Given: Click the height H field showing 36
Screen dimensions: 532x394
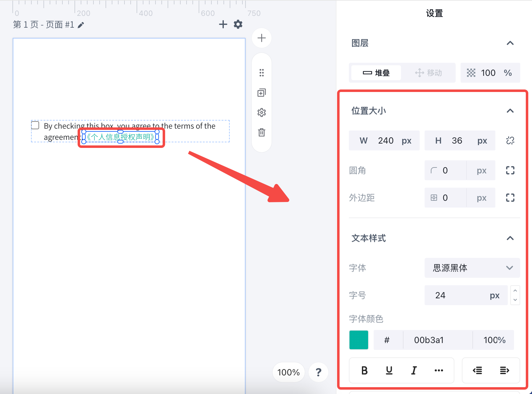Looking at the screenshot, I should tap(460, 140).
